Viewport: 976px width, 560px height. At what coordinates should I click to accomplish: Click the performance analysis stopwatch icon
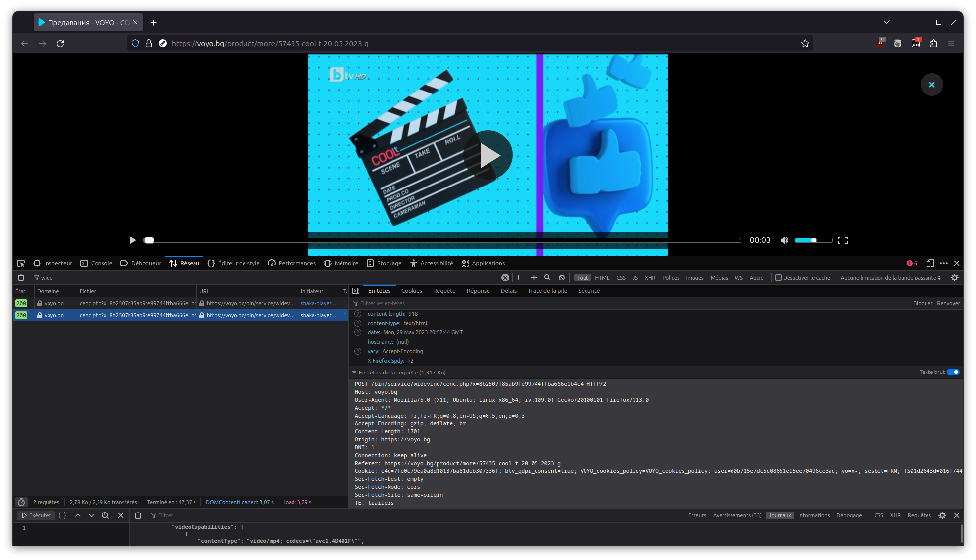coord(21,502)
